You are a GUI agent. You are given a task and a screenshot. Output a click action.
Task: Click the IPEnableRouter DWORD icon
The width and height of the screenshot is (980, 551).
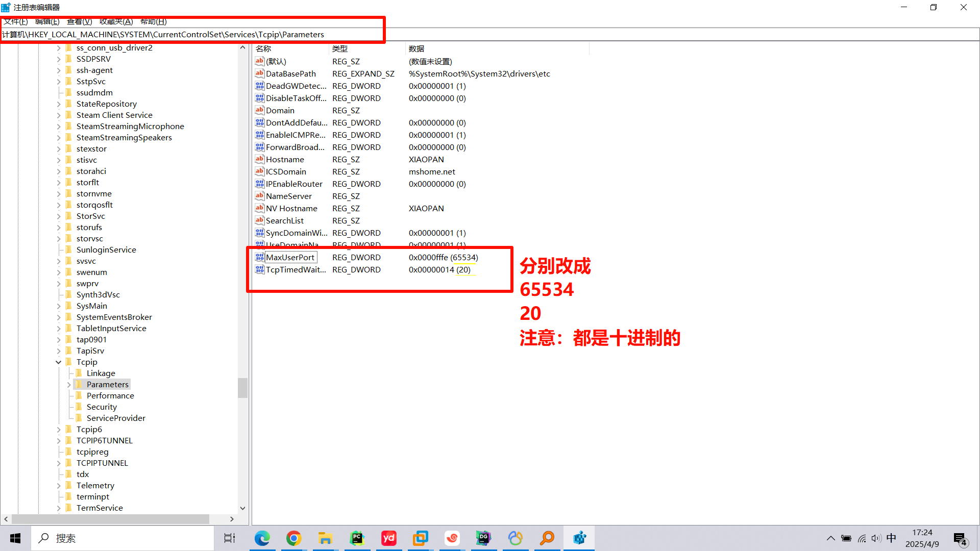[260, 184]
